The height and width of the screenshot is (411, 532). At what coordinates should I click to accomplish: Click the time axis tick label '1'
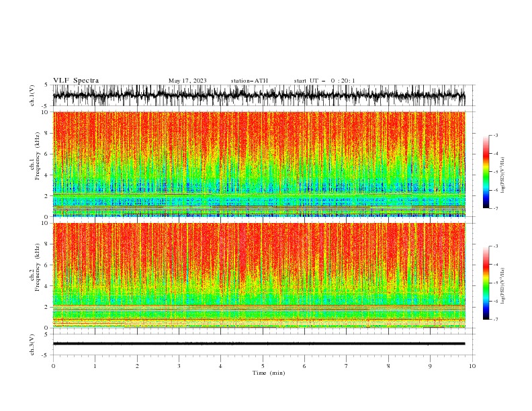click(x=95, y=366)
